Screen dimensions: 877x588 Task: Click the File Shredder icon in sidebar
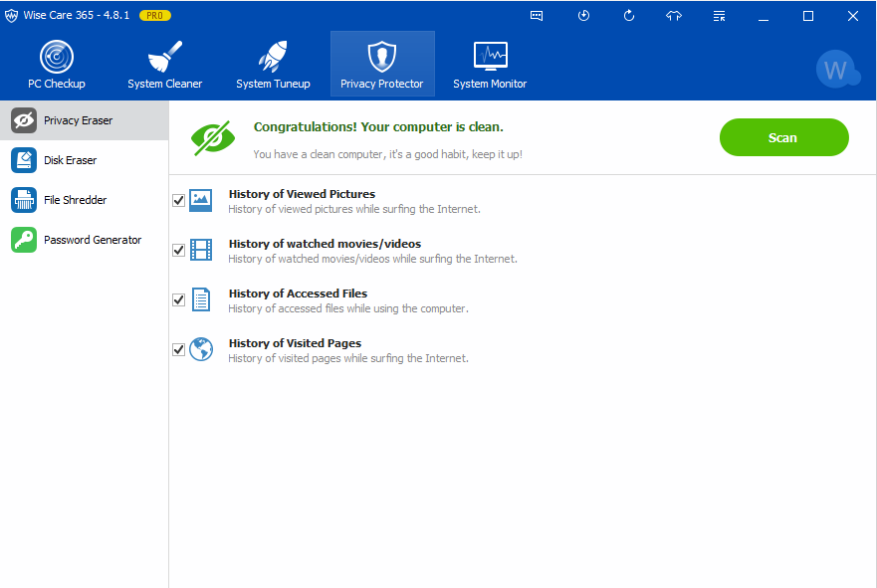tap(24, 200)
